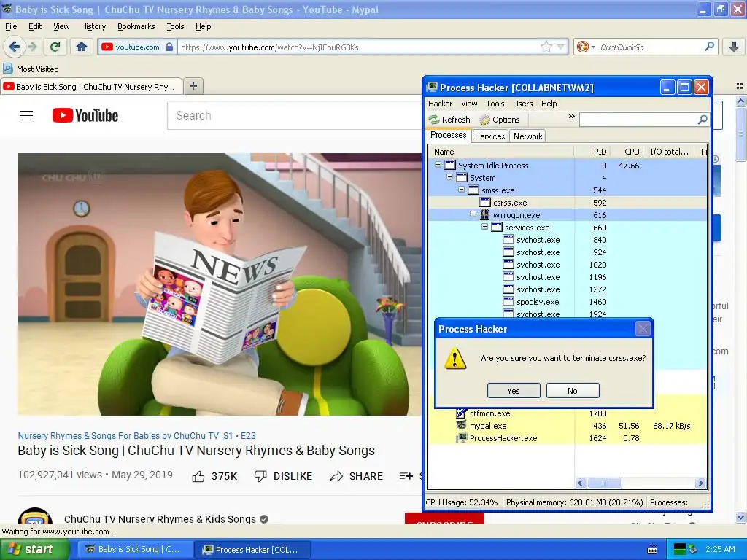Click the YouTube logo
The image size is (747, 560).
click(x=85, y=115)
